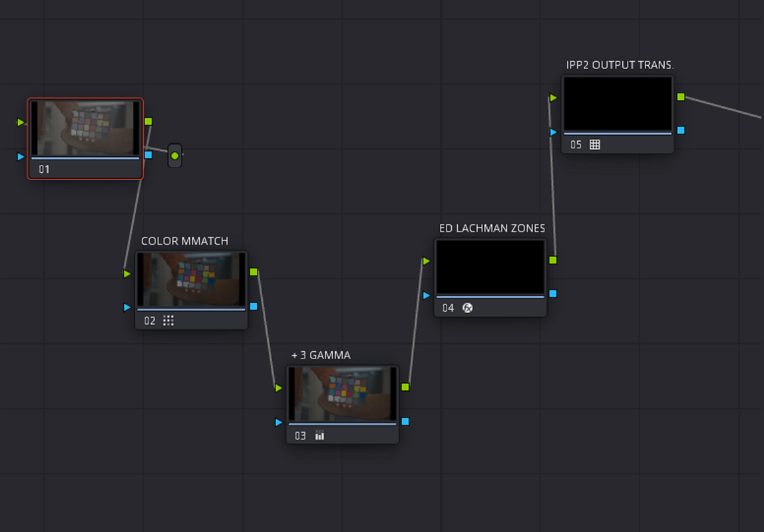This screenshot has height=532, width=764.
Task: Click node 01 green RGB input triangle
Action: pos(21,122)
